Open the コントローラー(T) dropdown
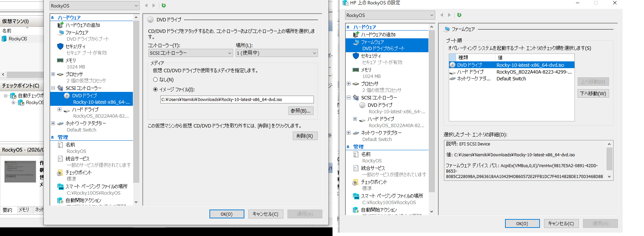The image size is (644, 236). tap(191, 53)
